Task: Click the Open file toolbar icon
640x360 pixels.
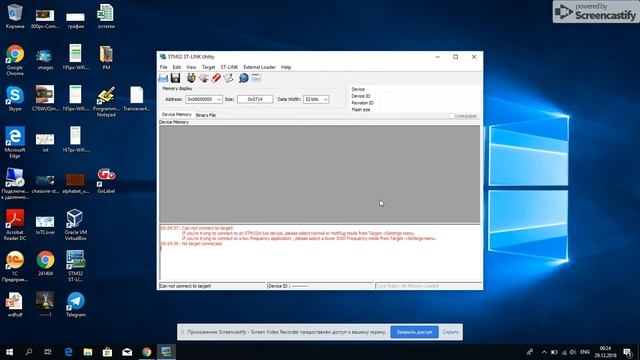Action: [163, 78]
